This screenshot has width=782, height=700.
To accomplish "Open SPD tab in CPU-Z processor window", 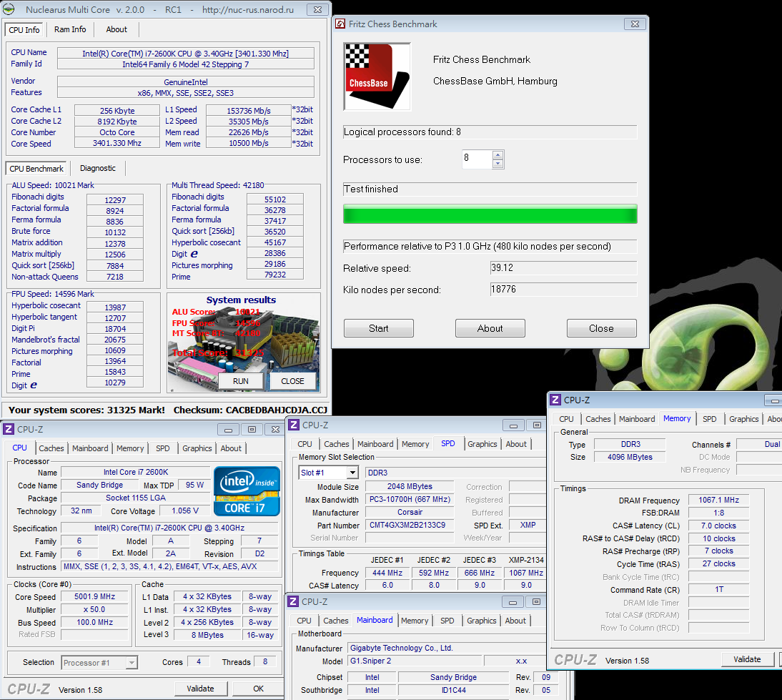I will (x=162, y=448).
